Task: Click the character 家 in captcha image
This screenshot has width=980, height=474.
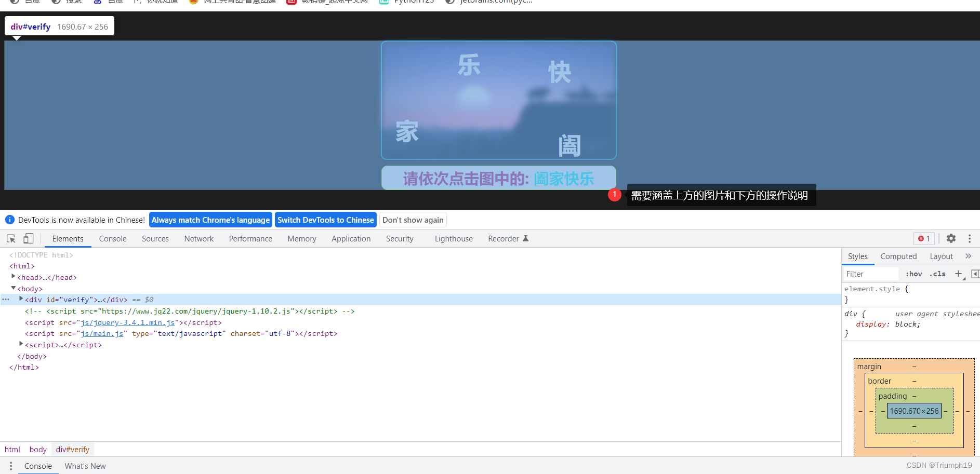Action: click(407, 131)
